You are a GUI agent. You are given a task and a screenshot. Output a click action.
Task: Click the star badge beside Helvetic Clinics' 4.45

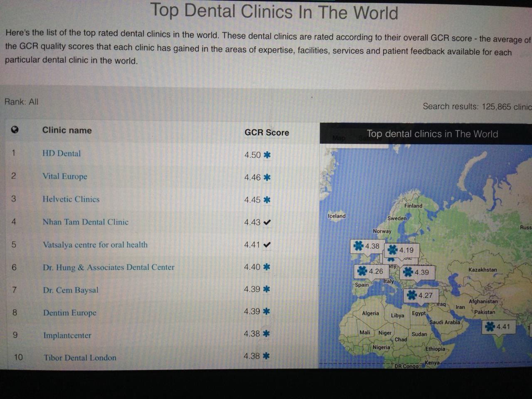267,199
